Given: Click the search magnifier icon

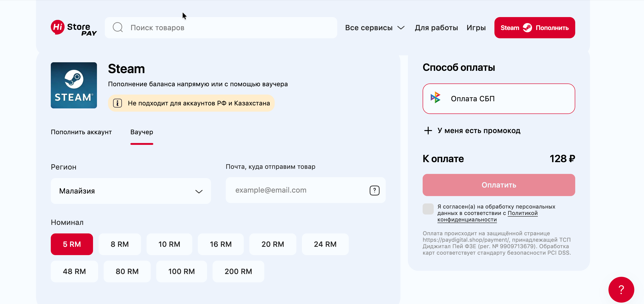Looking at the screenshot, I should pos(117,27).
